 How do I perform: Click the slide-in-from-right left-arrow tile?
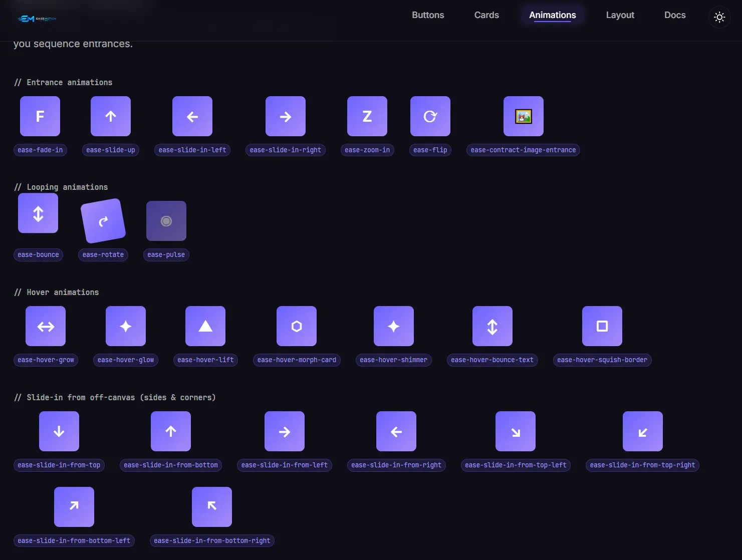(x=396, y=431)
